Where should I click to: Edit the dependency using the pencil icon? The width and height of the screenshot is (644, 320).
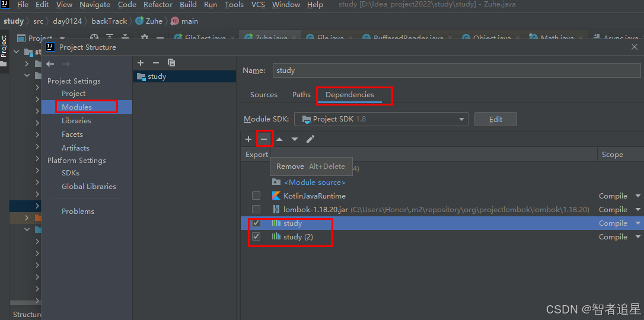311,139
